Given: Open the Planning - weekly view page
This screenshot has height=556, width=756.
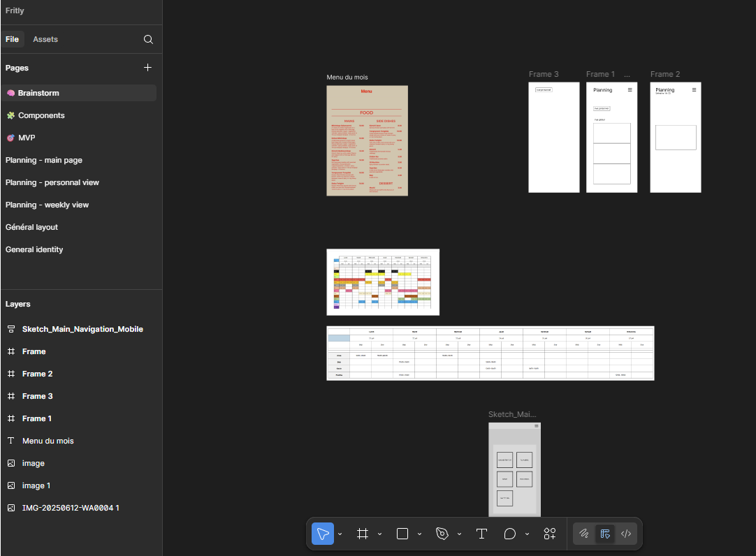Looking at the screenshot, I should click(47, 205).
